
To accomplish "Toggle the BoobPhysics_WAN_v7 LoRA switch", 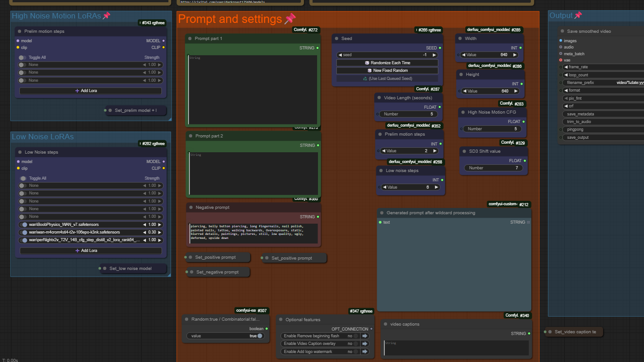I will (23, 225).
